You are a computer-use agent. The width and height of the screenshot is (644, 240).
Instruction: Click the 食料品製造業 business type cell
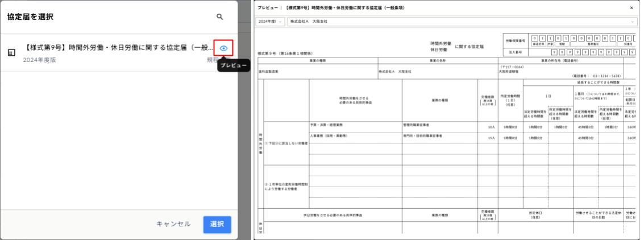coord(271,72)
